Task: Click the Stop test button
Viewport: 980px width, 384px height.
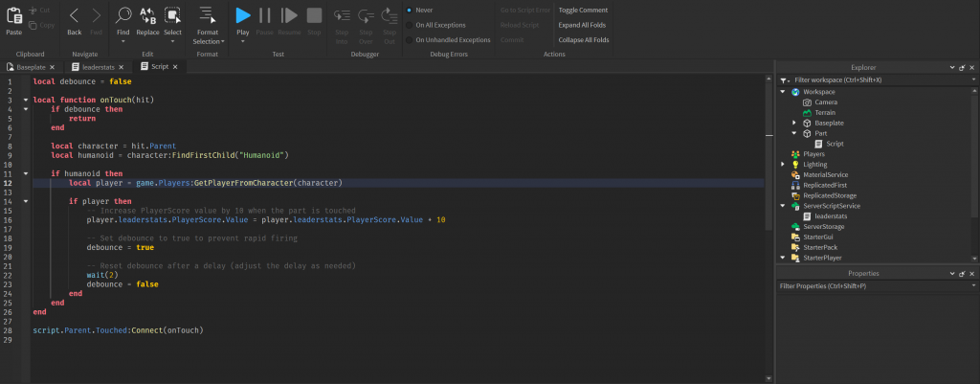Action: (314, 15)
